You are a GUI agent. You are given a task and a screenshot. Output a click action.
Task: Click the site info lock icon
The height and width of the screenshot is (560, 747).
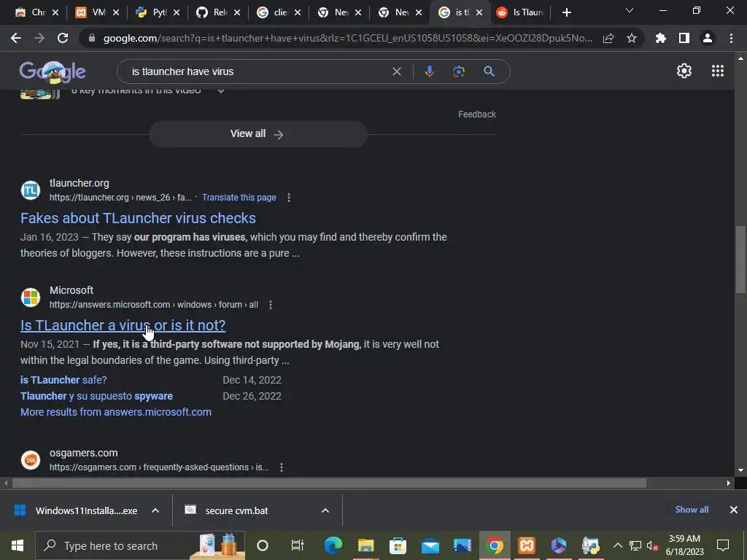tap(92, 38)
